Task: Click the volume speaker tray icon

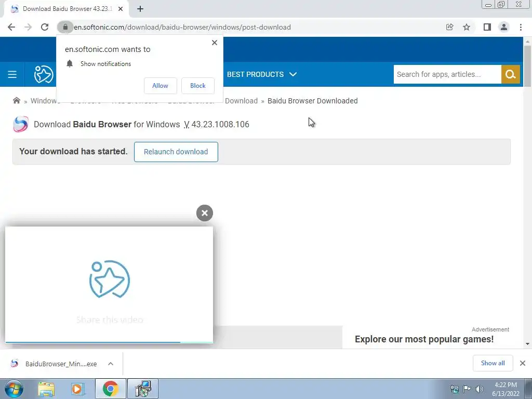Action: [x=480, y=389]
